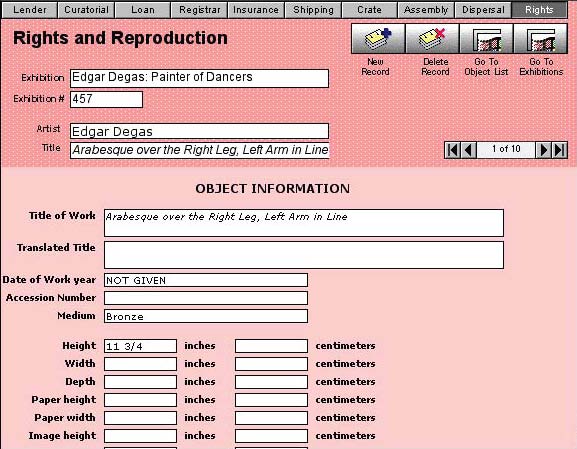Click the Depth centimeters field
The width and height of the screenshot is (577, 449).
[271, 382]
